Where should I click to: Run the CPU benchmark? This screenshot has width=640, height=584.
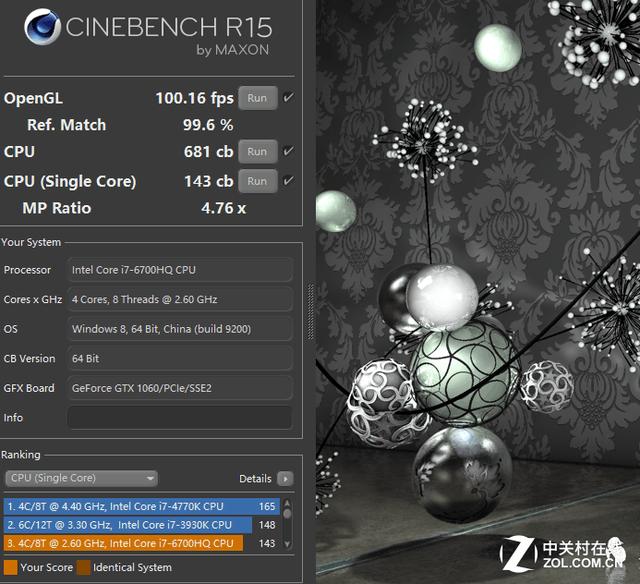coord(258,151)
